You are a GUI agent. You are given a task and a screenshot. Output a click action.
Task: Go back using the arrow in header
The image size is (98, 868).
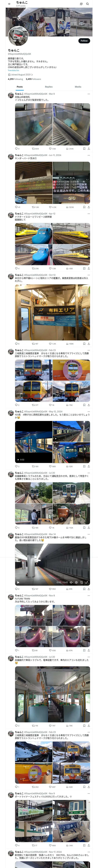coord(9,4)
